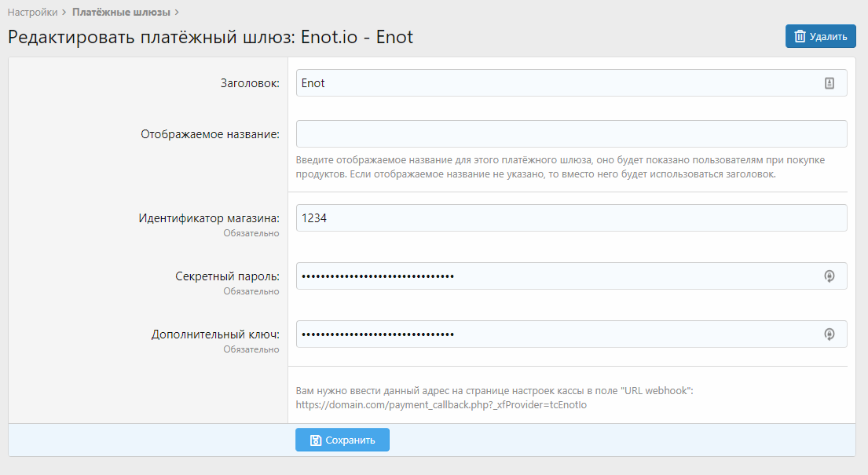The image size is (868, 475).
Task: Go to Платёжные шлюзы breadcrumb link
Action: coord(121,13)
